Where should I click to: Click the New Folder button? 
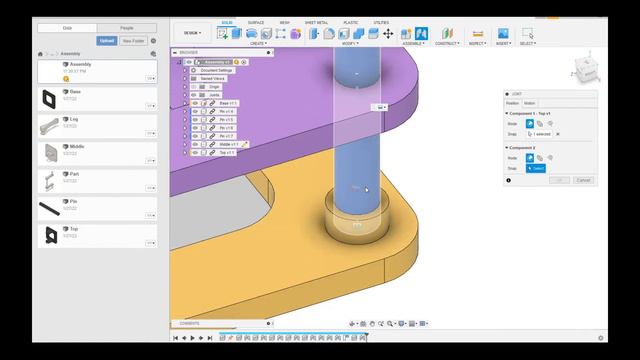point(133,41)
